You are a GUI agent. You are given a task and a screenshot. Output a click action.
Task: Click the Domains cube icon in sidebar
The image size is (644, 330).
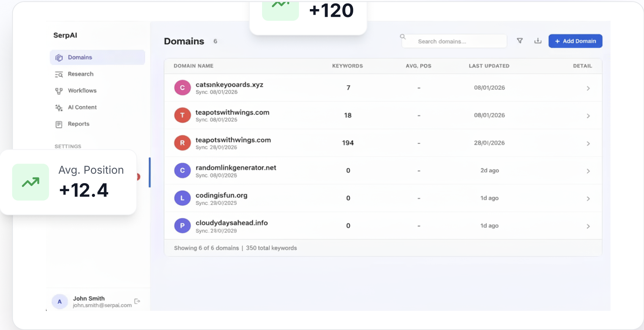59,58
